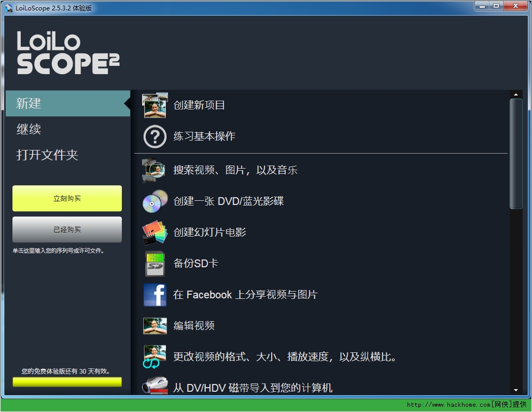Click the yellow trial days progress bar

coord(67,382)
